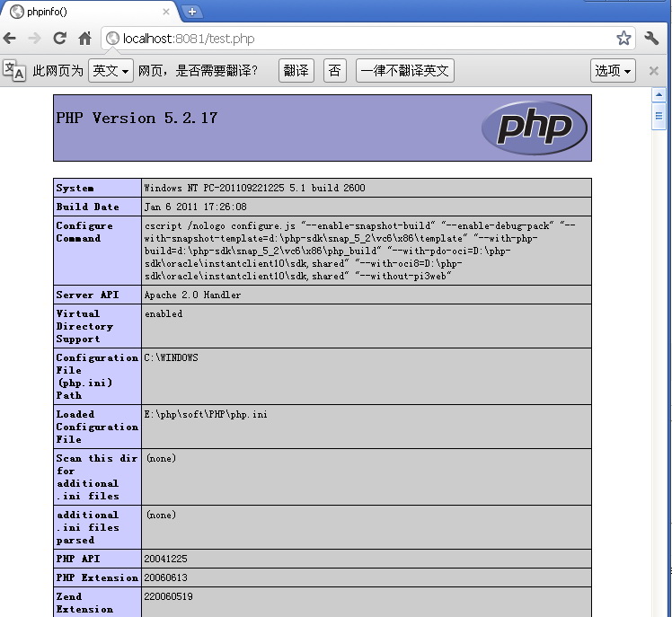Viewport: 672px width, 617px height.
Task: Click the System value Windows NT PC-201109221225
Action: click(x=254, y=188)
